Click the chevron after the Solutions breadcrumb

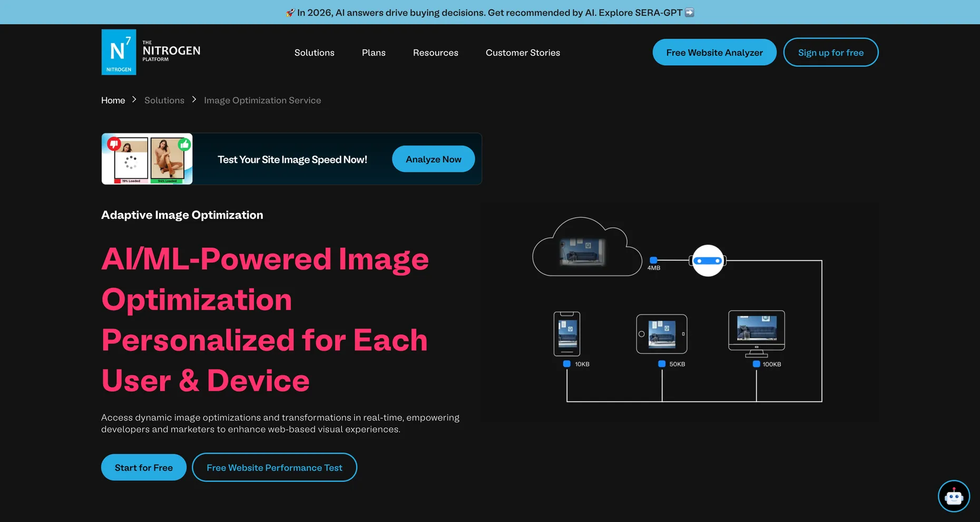(194, 100)
